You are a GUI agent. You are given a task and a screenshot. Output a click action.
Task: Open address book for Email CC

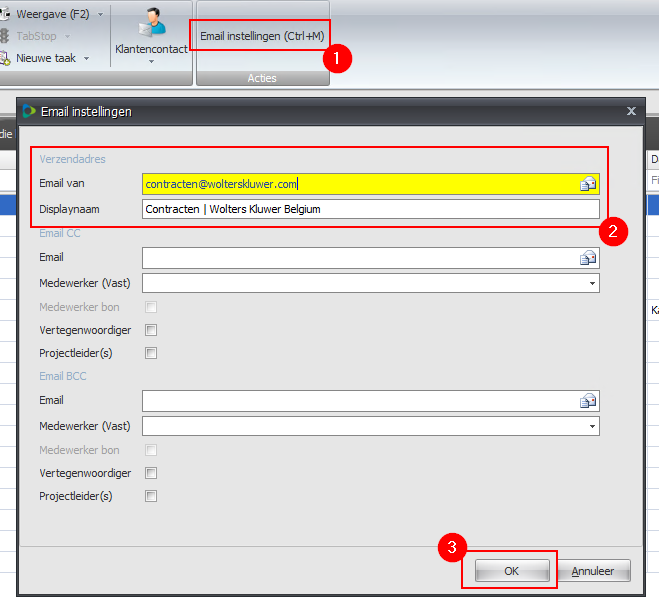point(588,258)
